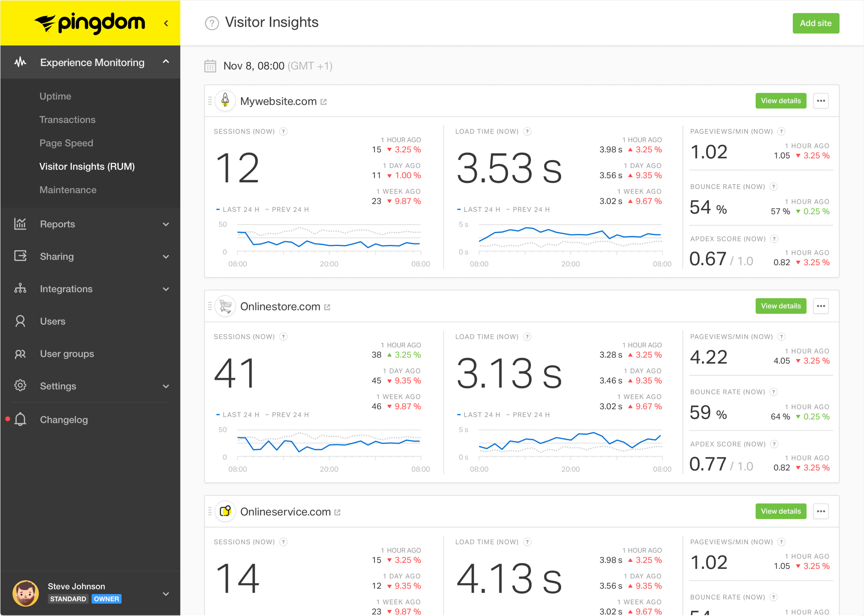Click the Users section icon
Viewport: 864px width, 616px height.
tap(19, 321)
